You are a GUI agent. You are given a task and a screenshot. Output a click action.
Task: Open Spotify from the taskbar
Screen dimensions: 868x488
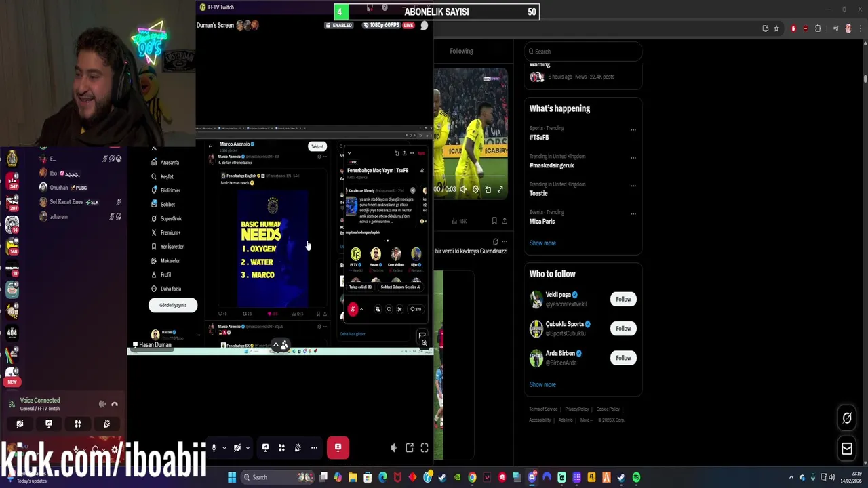tap(636, 477)
